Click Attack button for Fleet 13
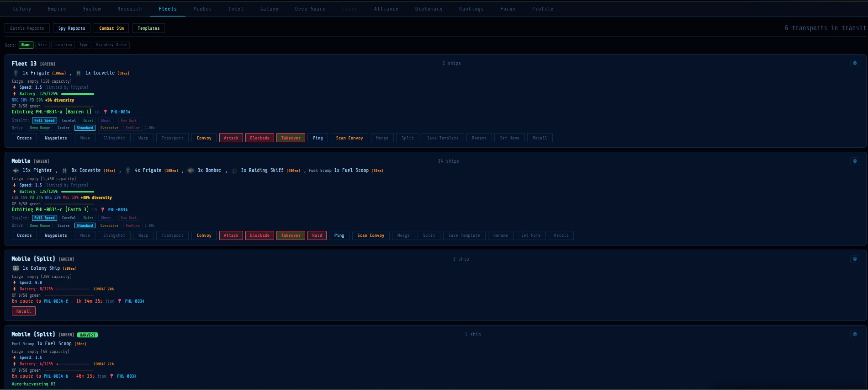Viewport: 868px width, 390px height. click(x=231, y=138)
